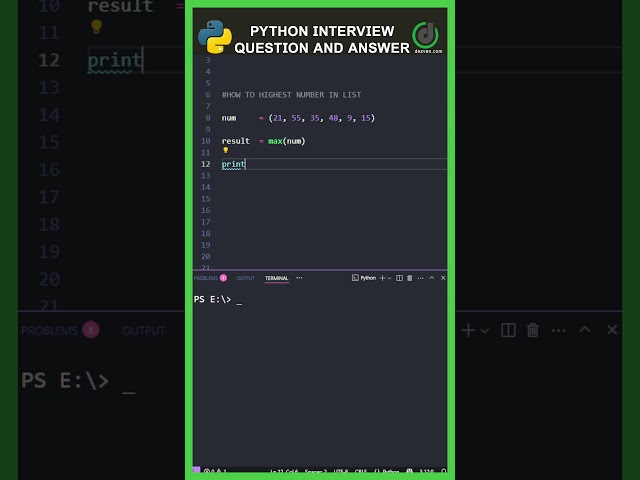Click the large dimmed 'PS E:\>' prompt in the background

[x=65, y=380]
